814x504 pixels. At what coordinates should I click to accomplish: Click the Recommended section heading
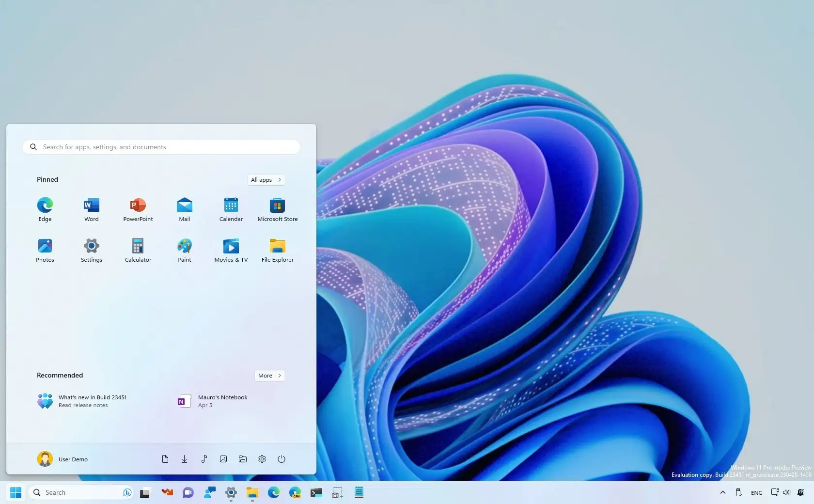pyautogui.click(x=60, y=375)
